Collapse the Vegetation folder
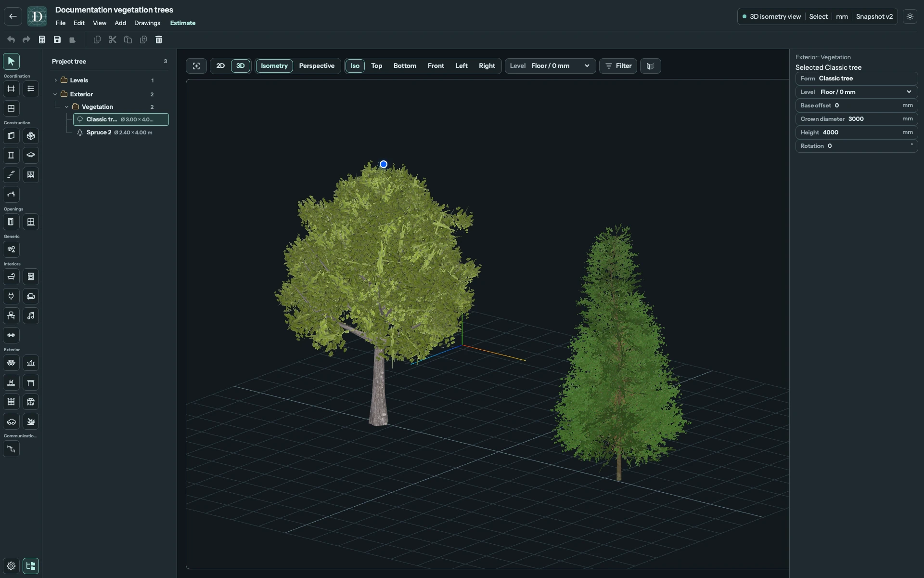 67,107
